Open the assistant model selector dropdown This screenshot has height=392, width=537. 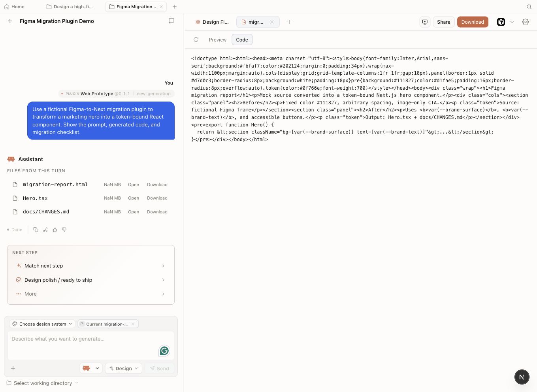91,368
